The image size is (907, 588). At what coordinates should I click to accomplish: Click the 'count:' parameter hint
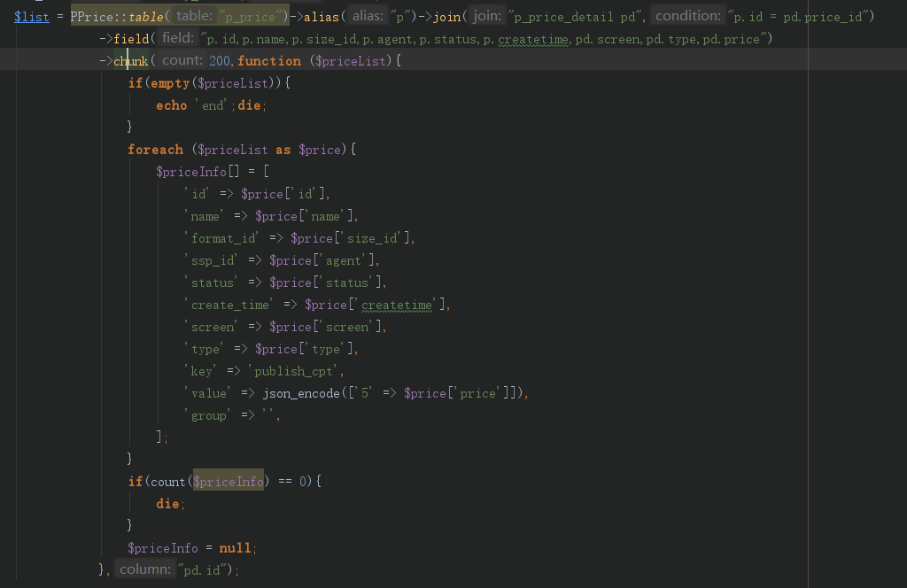[182, 60]
